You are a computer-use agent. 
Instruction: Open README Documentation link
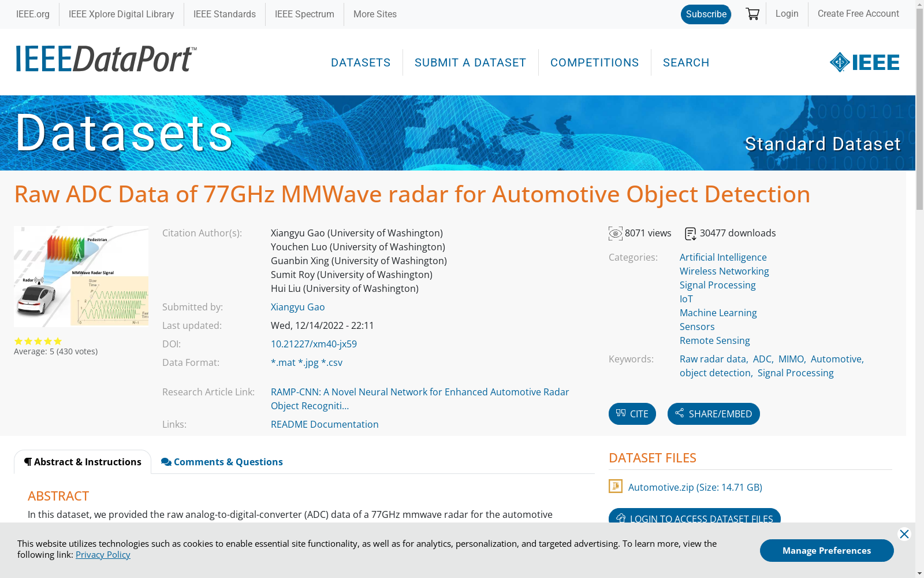[325, 424]
